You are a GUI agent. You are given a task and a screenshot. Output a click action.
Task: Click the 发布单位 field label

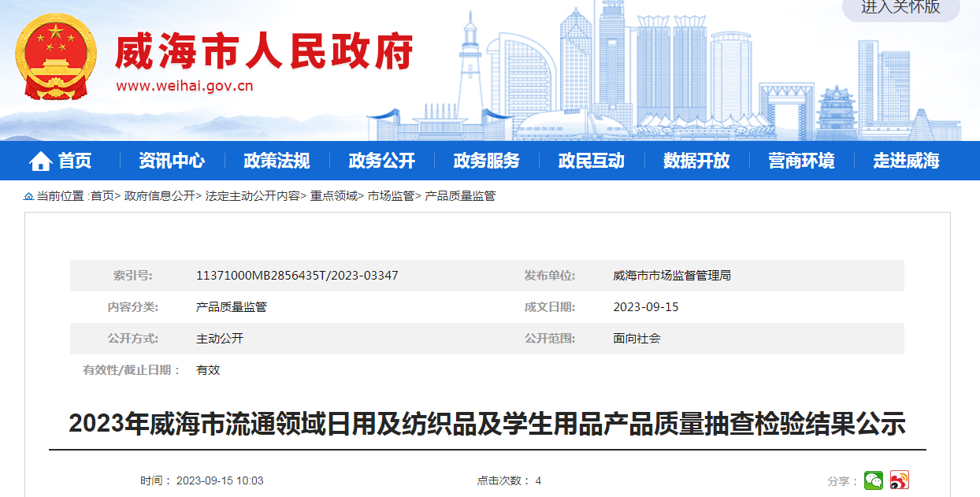(x=550, y=276)
